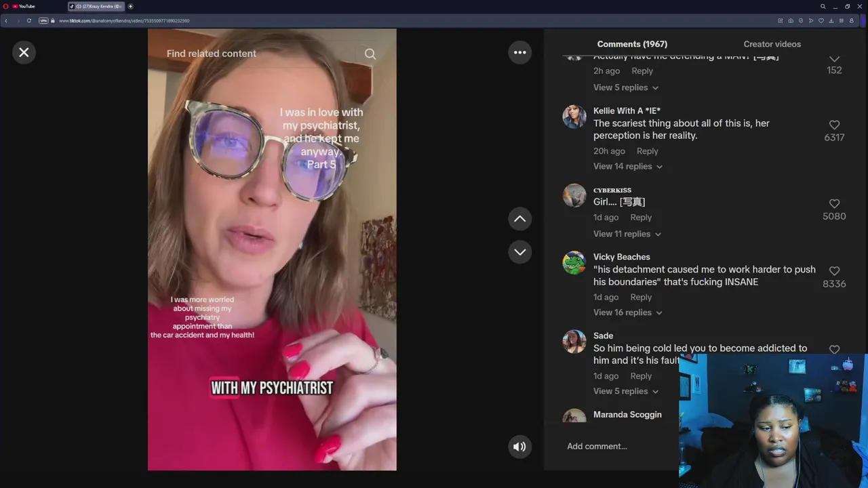868x488 pixels.
Task: Select the Krazy Kendra TikTok tab
Action: point(96,6)
